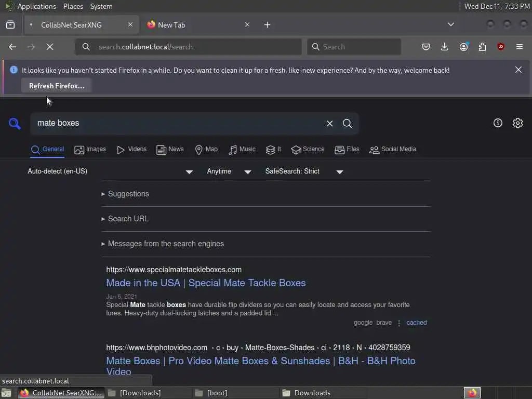Open the System menu
The height and width of the screenshot is (399, 532).
(101, 6)
